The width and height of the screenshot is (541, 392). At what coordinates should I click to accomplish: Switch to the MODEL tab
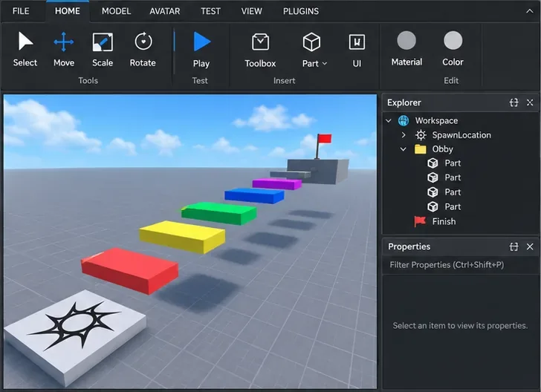click(x=116, y=11)
